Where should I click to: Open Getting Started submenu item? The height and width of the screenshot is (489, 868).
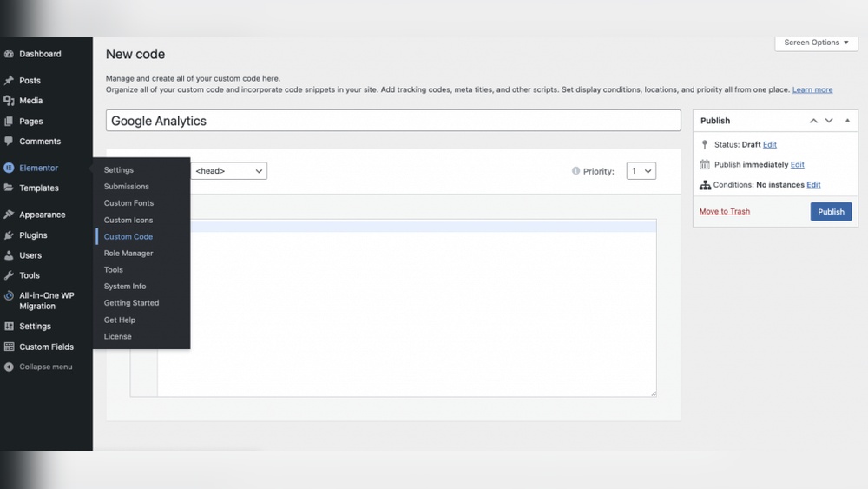[131, 303]
